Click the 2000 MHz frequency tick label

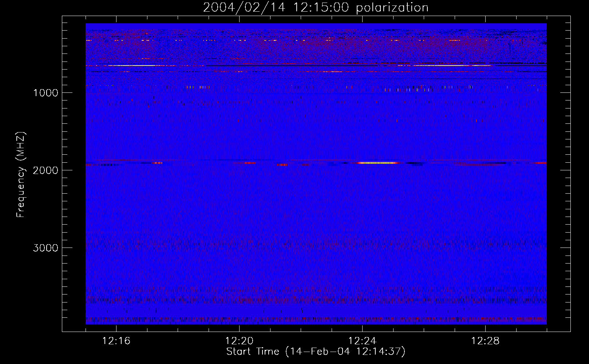pyautogui.click(x=46, y=170)
